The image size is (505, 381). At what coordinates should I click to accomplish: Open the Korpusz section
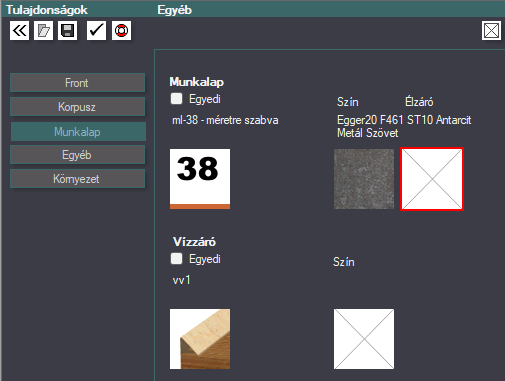point(77,107)
